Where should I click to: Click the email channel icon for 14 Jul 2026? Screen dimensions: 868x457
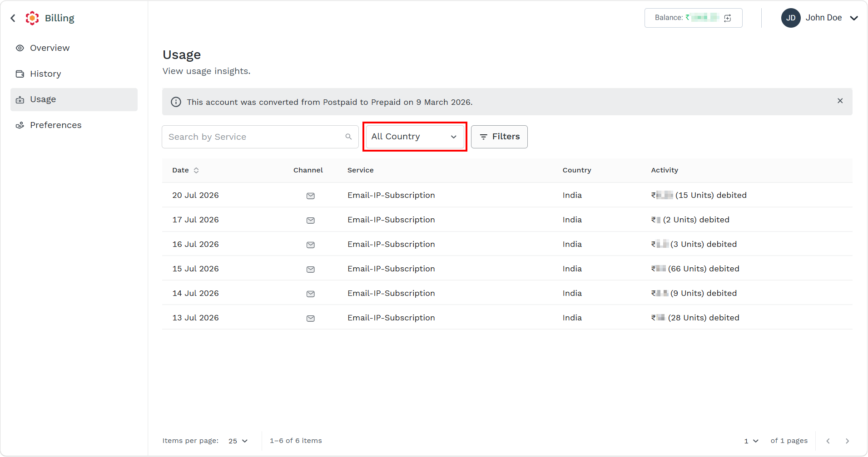pos(311,294)
